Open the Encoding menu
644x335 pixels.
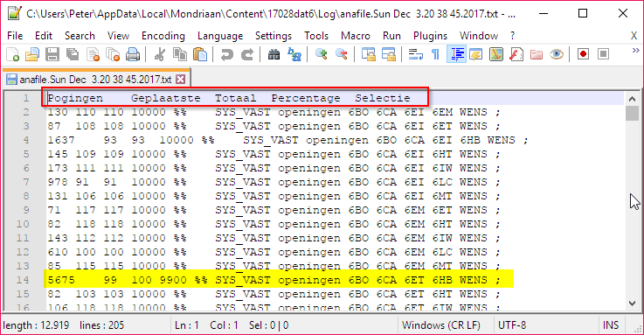(163, 36)
